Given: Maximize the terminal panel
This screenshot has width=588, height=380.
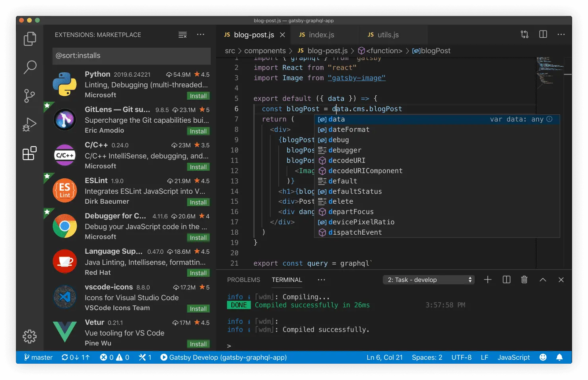Looking at the screenshot, I should (543, 280).
